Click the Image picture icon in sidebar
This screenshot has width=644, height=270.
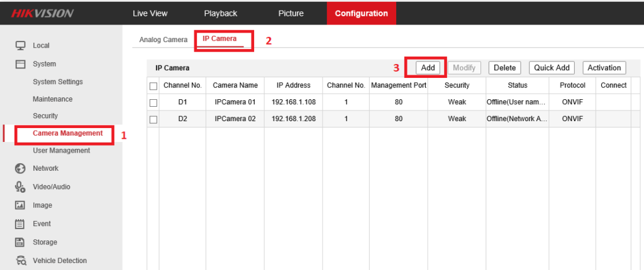tap(20, 205)
